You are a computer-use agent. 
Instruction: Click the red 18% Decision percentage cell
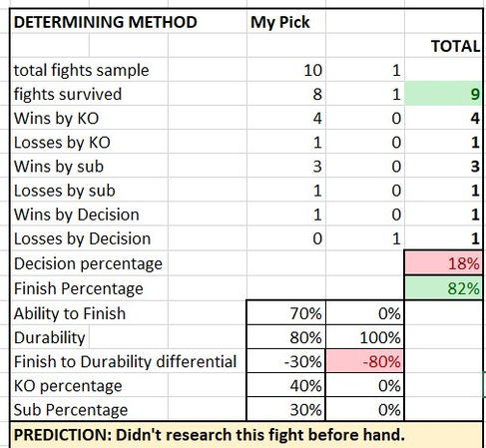tap(443, 263)
